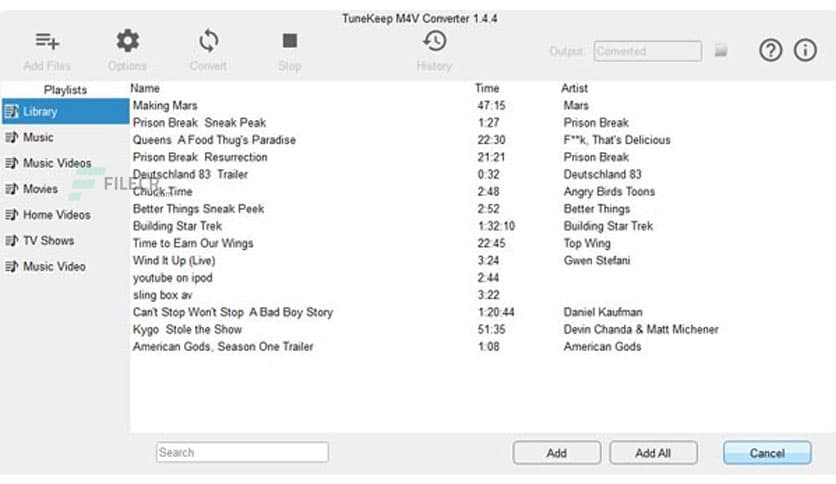This screenshot has width=836, height=484.
Task: Sort by the Time column header
Action: tap(487, 88)
